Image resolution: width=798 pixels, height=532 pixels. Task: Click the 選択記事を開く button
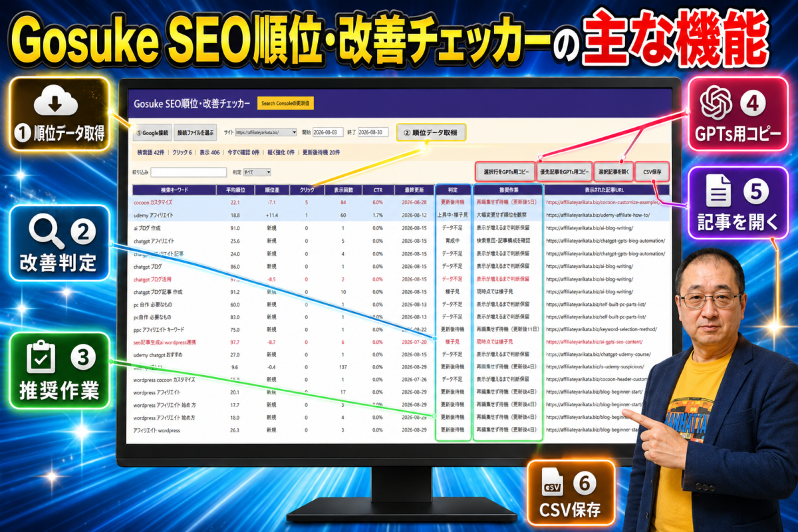[613, 172]
